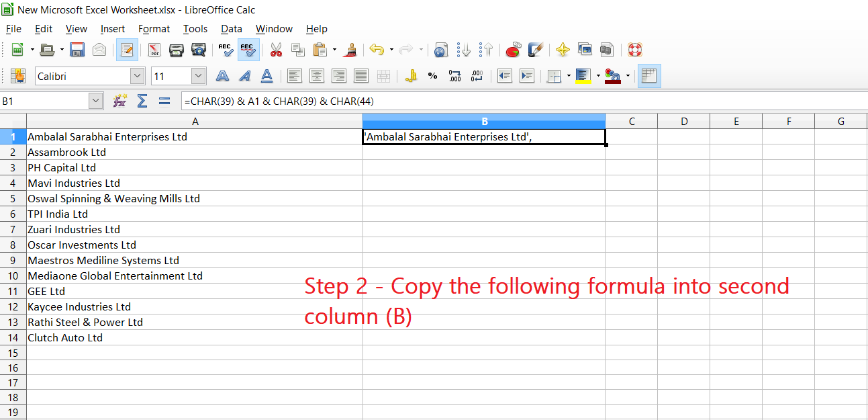Insert a Hyperlink via the globe icon
The image size is (868, 420).
441,50
